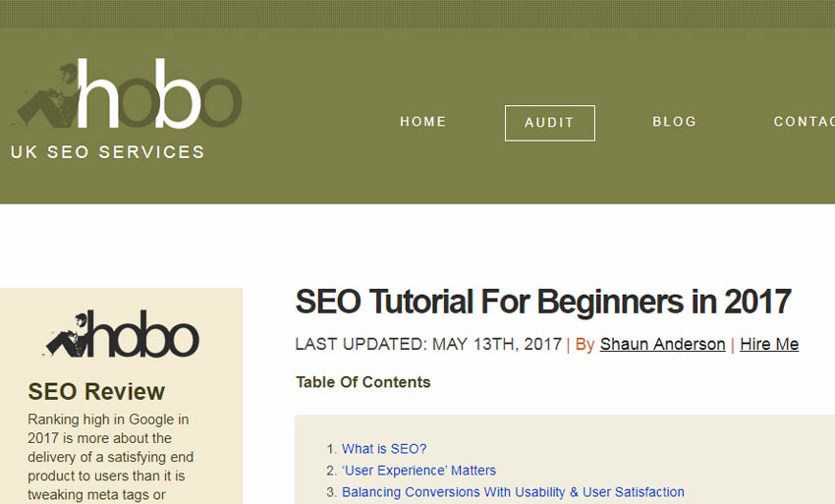Go to 'Balancing Conversions With Usability' link
Image resolution: width=835 pixels, height=504 pixels.
click(513, 492)
